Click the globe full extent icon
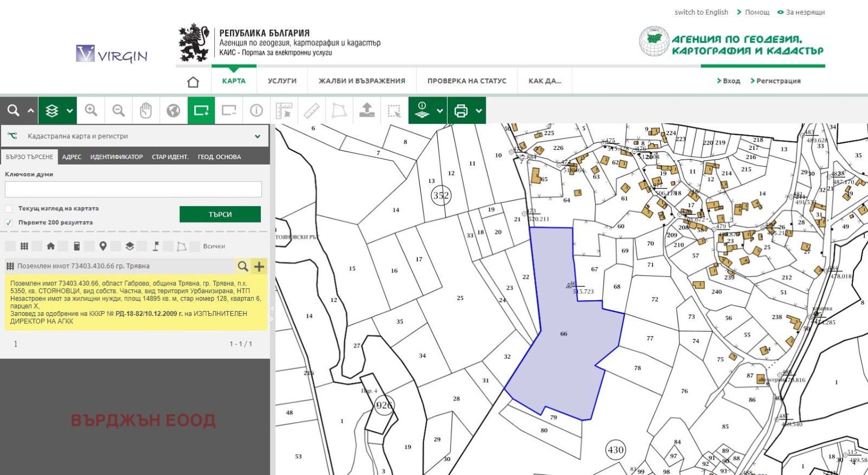868x475 pixels. coord(174,111)
